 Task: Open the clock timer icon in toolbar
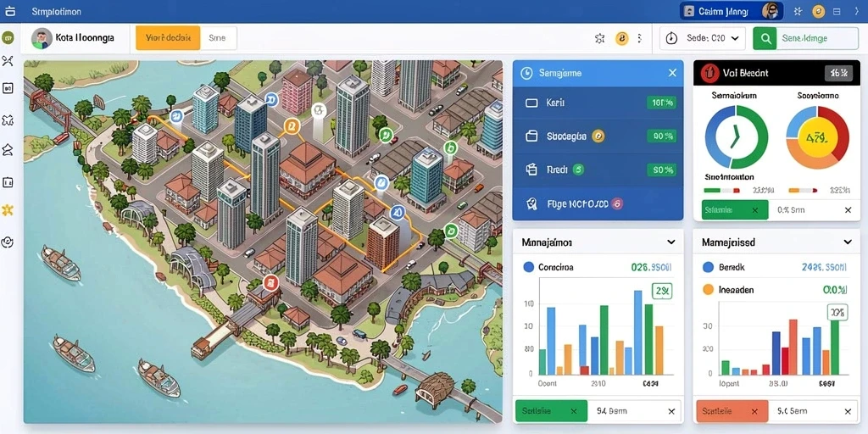click(671, 38)
